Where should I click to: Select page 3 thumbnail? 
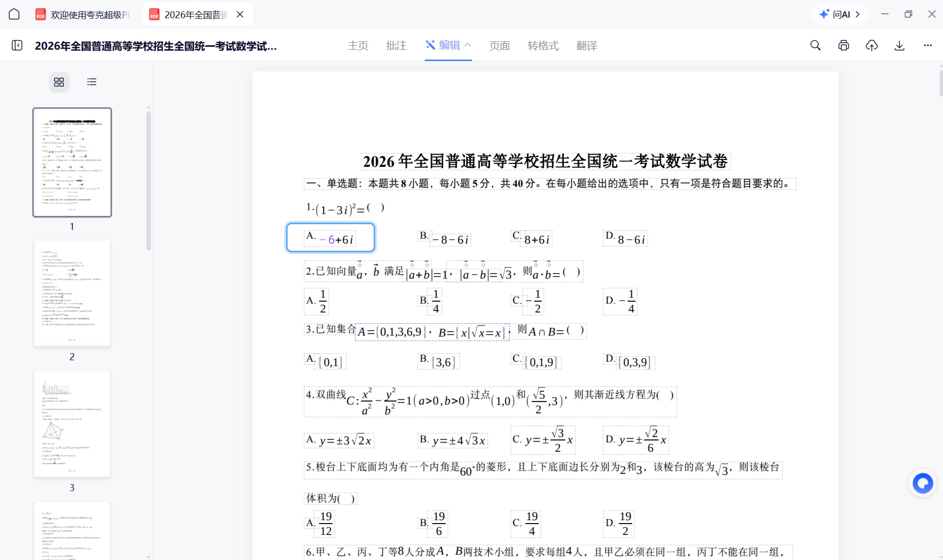click(72, 424)
